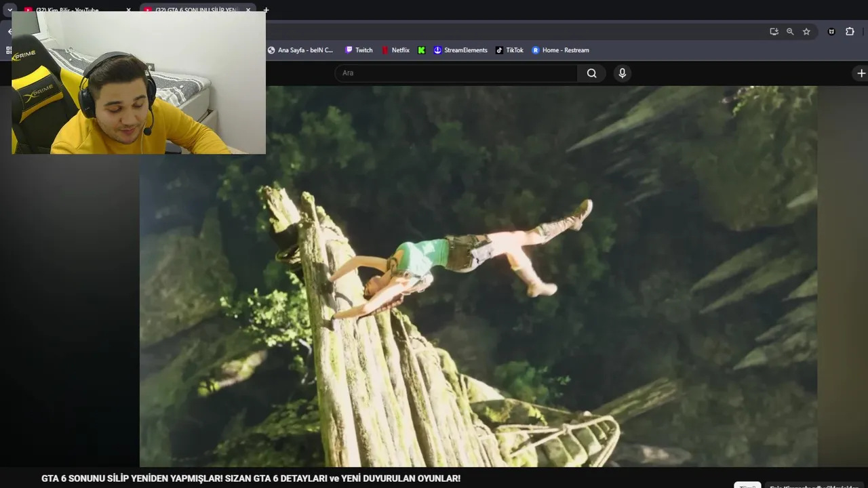Open a new browser tab
This screenshot has height=488, width=868.
click(266, 10)
